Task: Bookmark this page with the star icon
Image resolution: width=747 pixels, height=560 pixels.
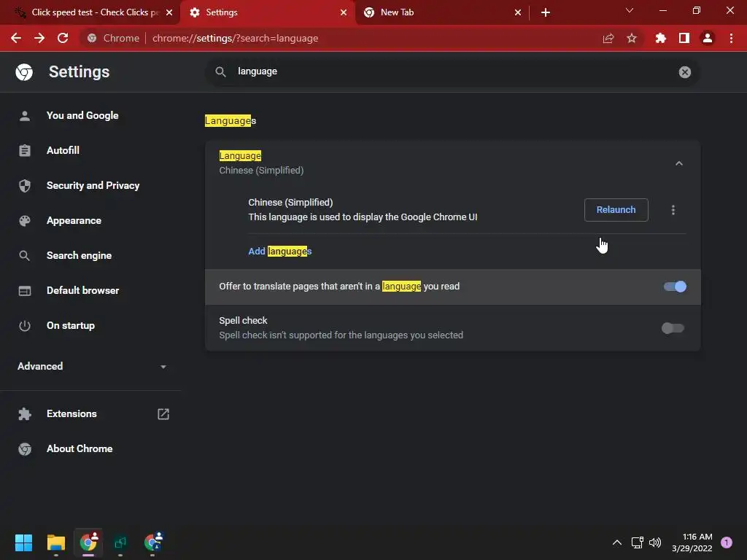Action: [x=631, y=38]
